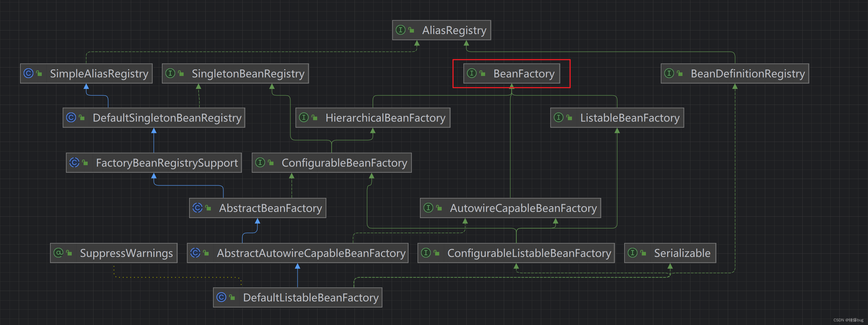Click the public-visibility icon in BeanFactory node
This screenshot has height=325, width=868.
(483, 74)
